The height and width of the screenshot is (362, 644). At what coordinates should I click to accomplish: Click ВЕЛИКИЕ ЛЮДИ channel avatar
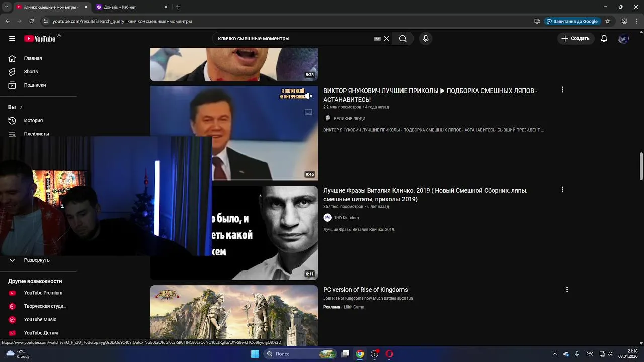coord(328,118)
